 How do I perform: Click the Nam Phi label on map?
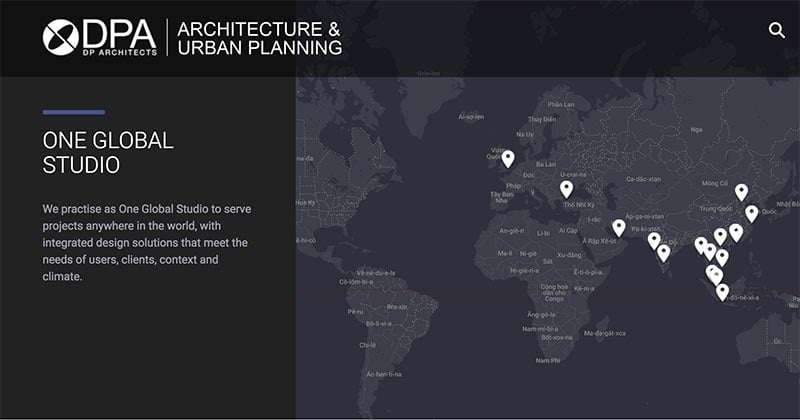tap(547, 360)
